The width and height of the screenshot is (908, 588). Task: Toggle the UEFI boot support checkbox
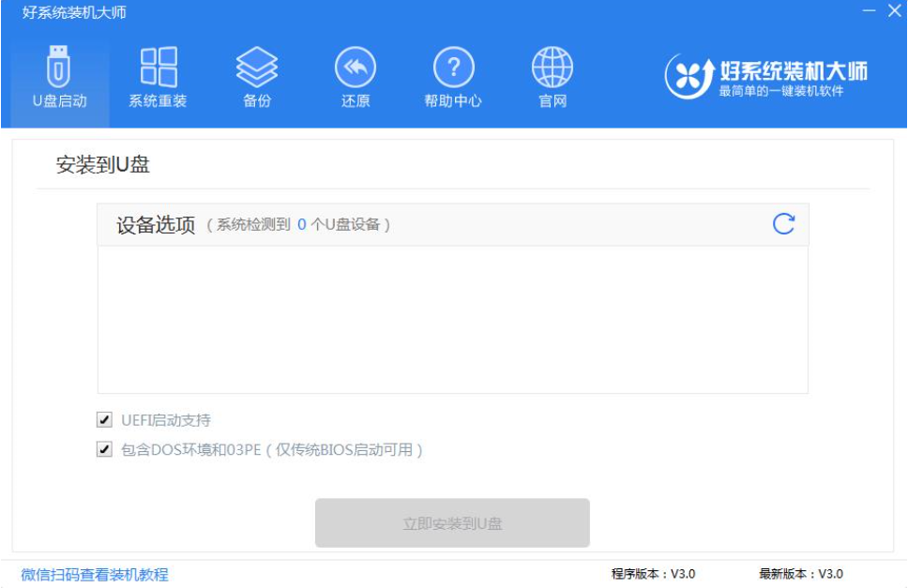pos(103,421)
